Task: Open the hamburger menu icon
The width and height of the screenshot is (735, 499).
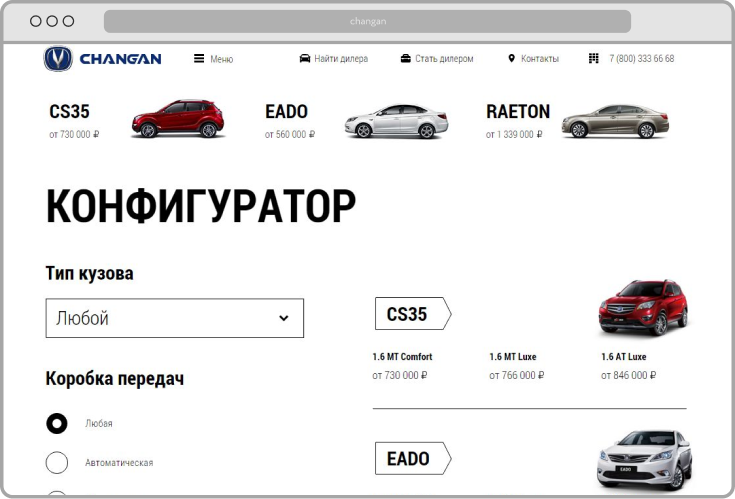Action: click(x=199, y=59)
